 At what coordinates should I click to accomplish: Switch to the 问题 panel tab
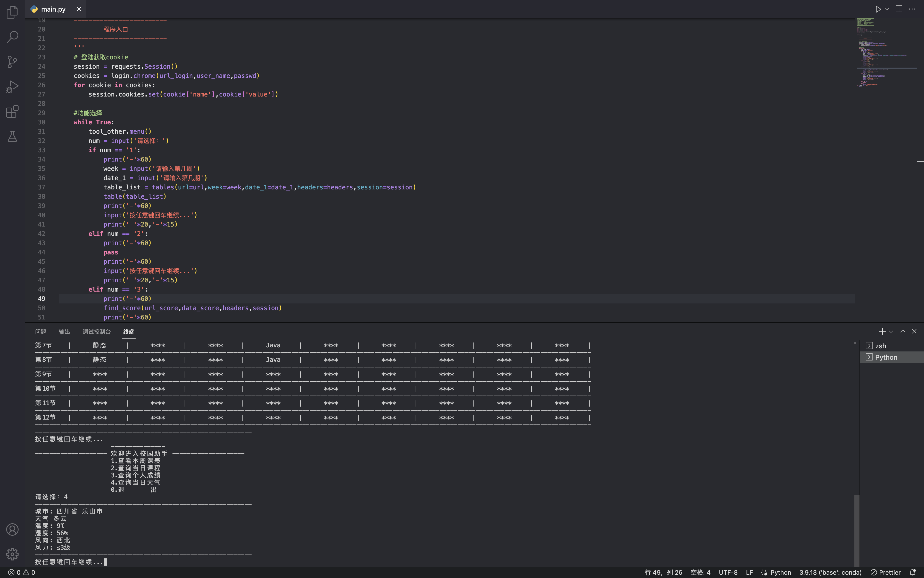tap(41, 331)
